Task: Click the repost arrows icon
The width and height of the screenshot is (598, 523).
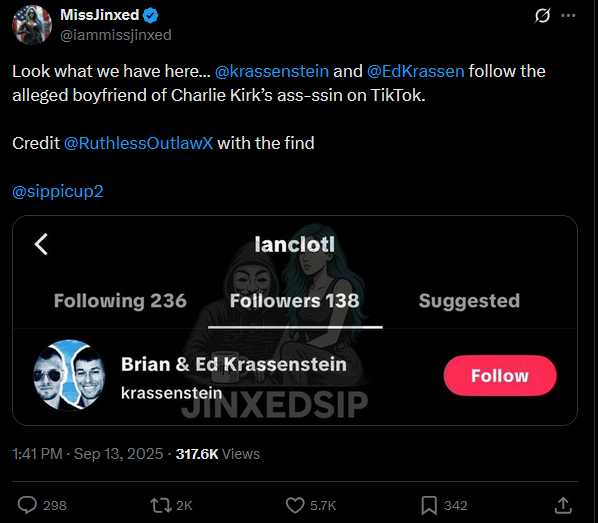Action: (161, 505)
